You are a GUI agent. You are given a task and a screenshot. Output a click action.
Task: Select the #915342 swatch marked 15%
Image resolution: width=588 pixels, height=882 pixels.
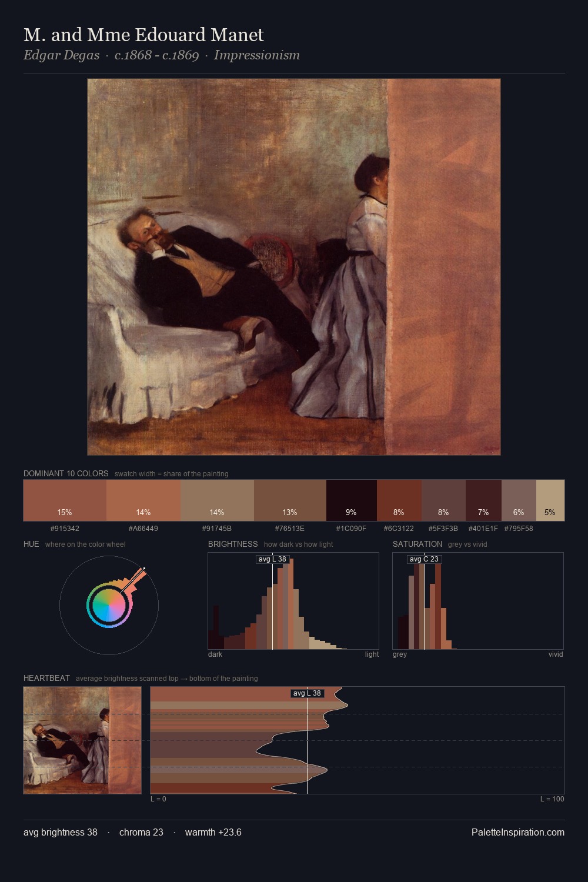65,500
